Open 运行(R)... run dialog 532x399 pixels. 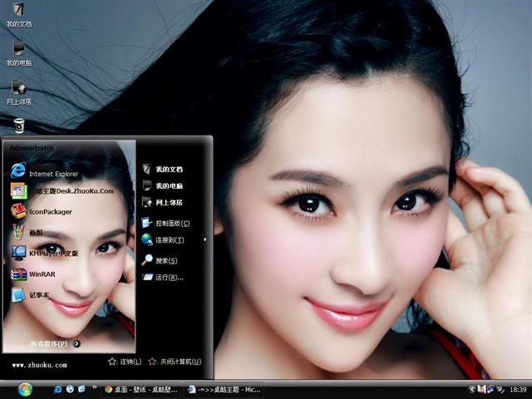pos(163,277)
